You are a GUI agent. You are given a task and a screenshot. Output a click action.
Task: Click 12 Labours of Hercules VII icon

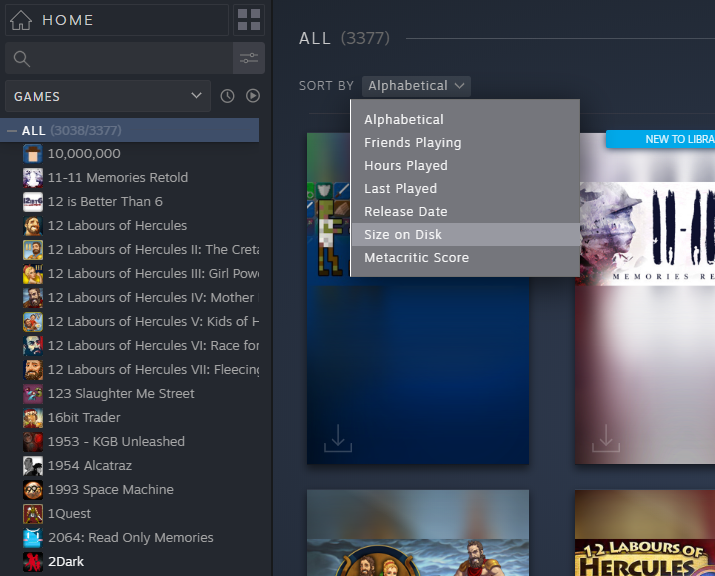coord(33,370)
